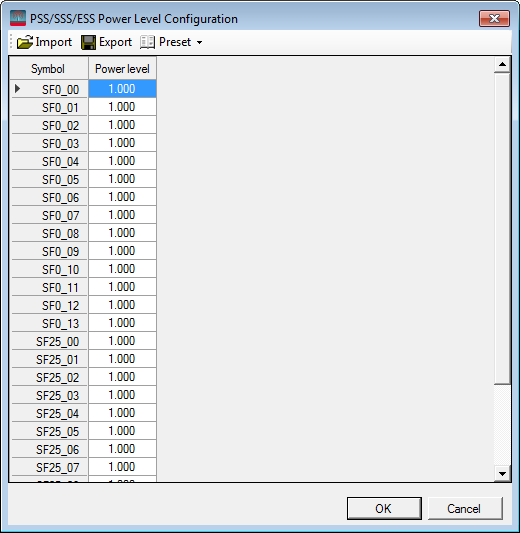
Task: Select the power level for SF25_03
Action: 122,395
